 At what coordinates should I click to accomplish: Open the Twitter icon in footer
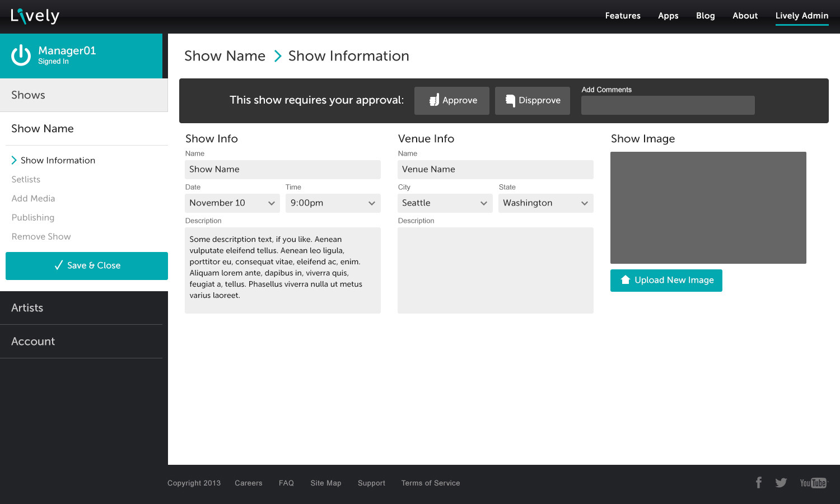[781, 483]
